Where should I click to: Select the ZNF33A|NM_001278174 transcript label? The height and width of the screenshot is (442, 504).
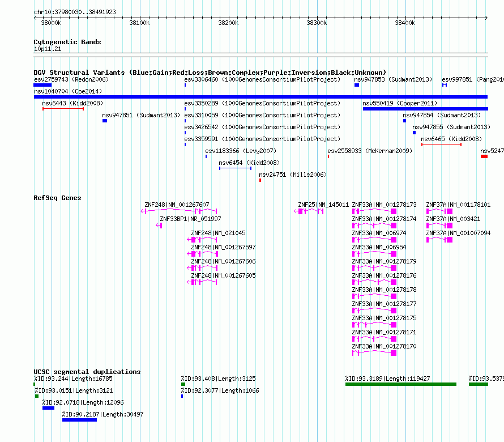[x=384, y=219]
